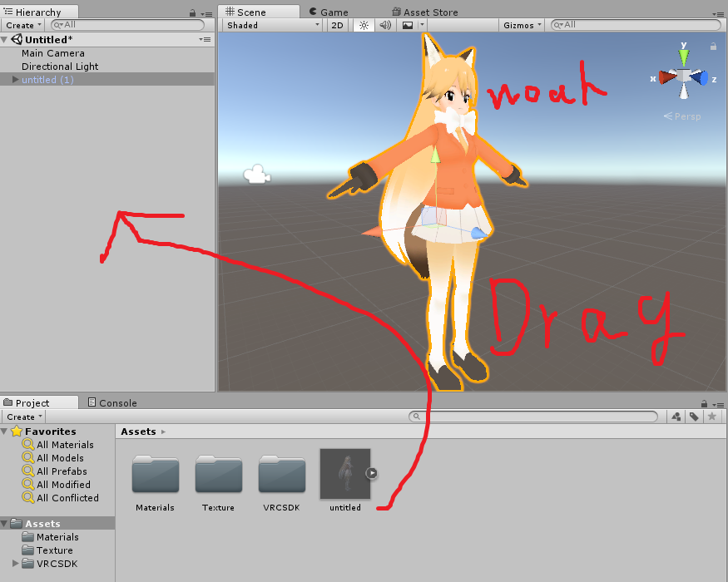Toggle scene lighting sun icon
The width and height of the screenshot is (728, 582).
pyautogui.click(x=364, y=25)
